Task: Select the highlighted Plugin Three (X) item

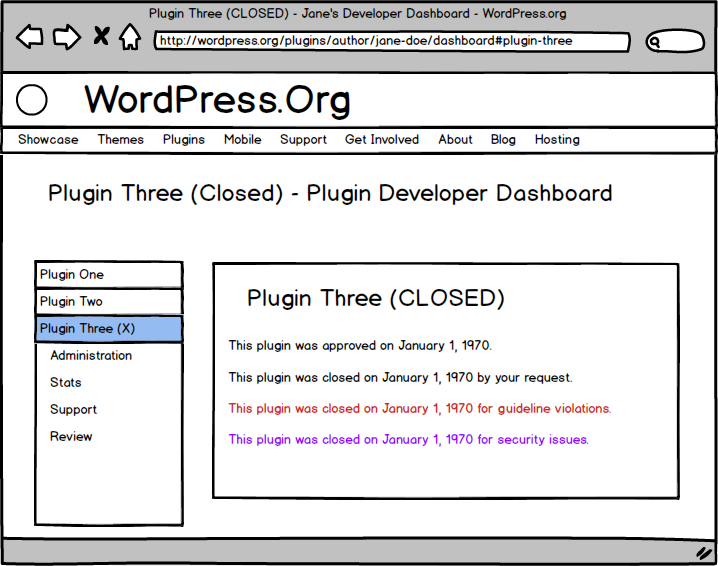Action: (x=108, y=329)
